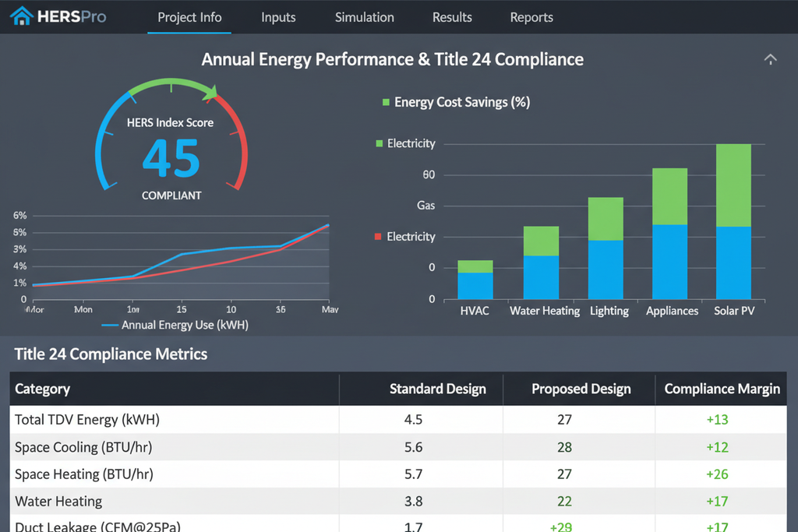Click the 28 Proposed Design value
Image resolution: width=798 pixels, height=532 pixels.
point(564,447)
